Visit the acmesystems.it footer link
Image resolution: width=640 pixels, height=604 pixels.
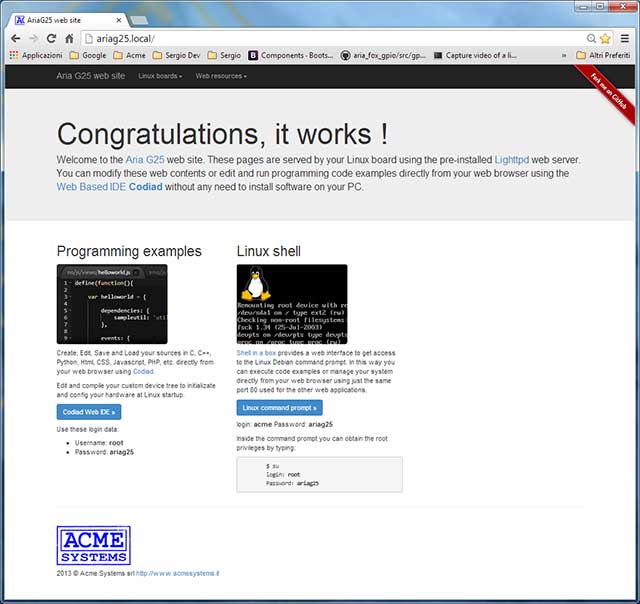click(178, 573)
